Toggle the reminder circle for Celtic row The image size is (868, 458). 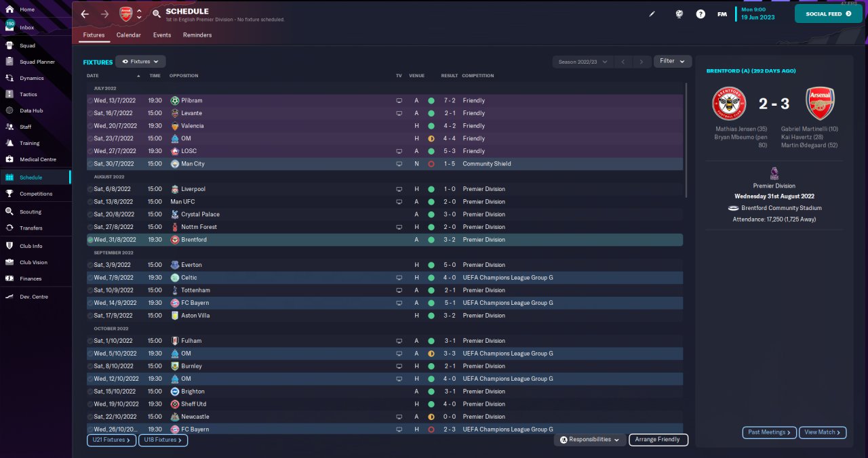click(90, 278)
